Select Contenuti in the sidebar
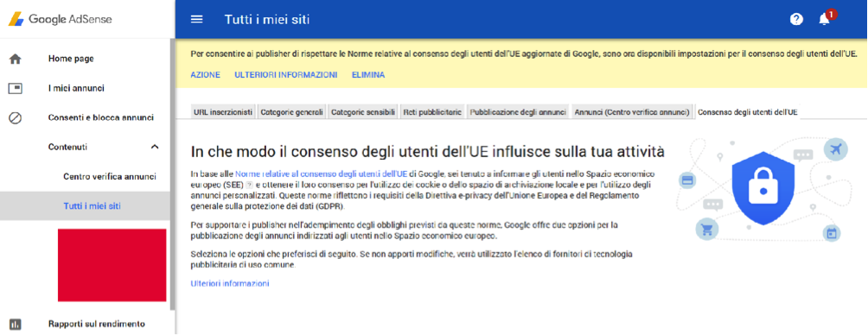Image resolution: width=868 pixels, height=335 pixels. coord(67,147)
